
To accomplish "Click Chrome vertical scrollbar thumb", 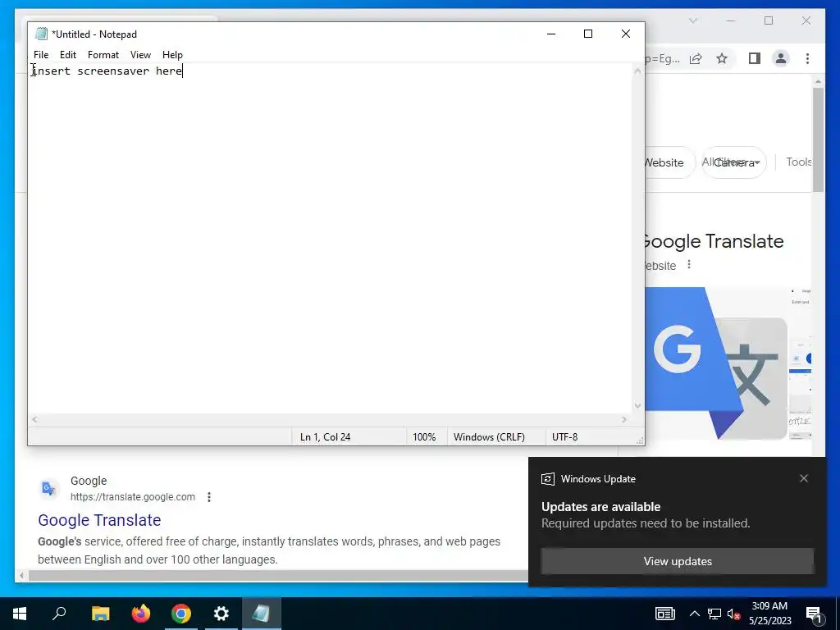I will pyautogui.click(x=818, y=139).
